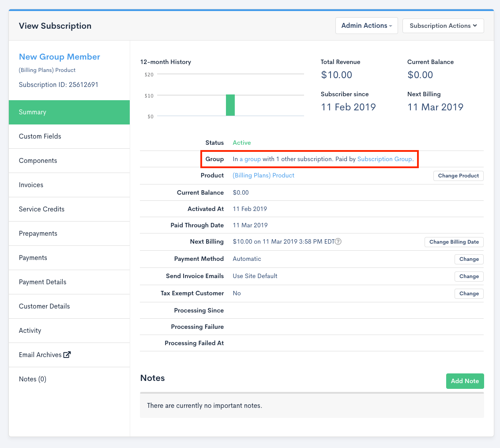Click external link icon next to Email Archives
Screen dimensions: 500x448
[67, 354]
